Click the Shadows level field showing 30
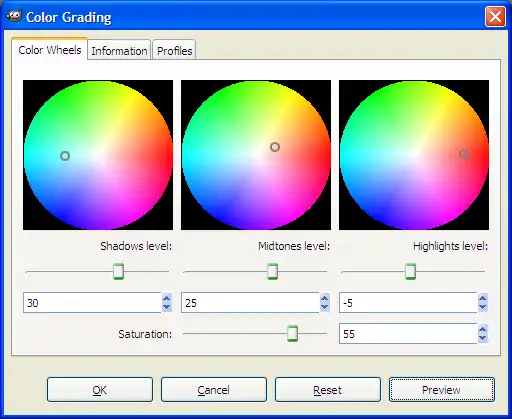The height and width of the screenshot is (419, 512). coord(92,303)
